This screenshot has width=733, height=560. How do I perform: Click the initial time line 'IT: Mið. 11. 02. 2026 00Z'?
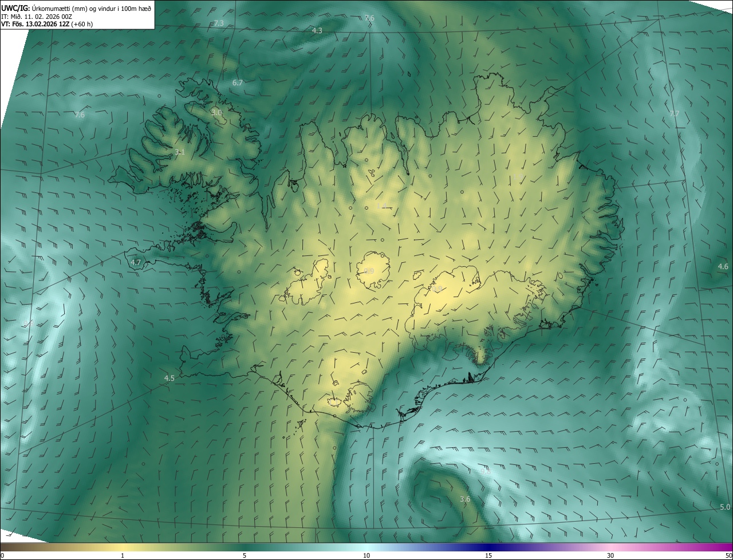click(36, 17)
